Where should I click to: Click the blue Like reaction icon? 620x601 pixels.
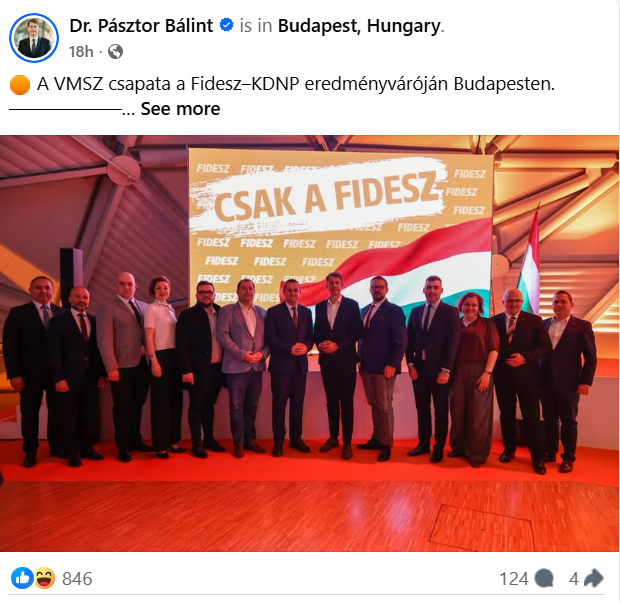point(22,578)
